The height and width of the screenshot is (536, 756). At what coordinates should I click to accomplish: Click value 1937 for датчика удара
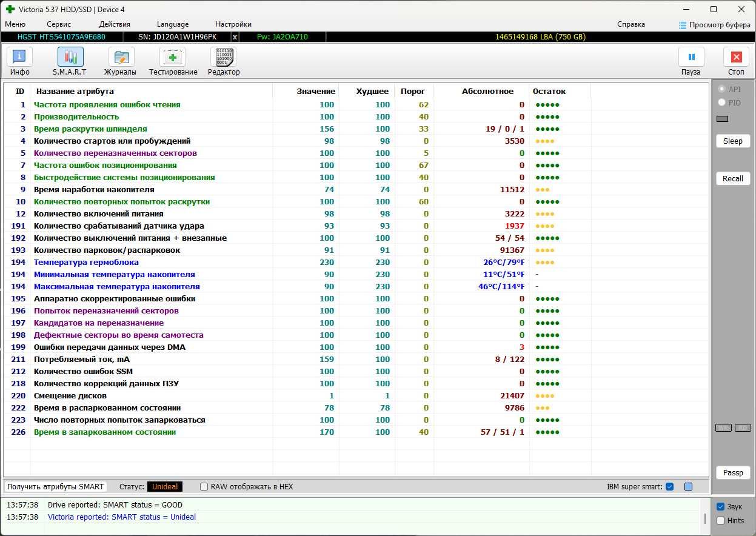point(514,226)
